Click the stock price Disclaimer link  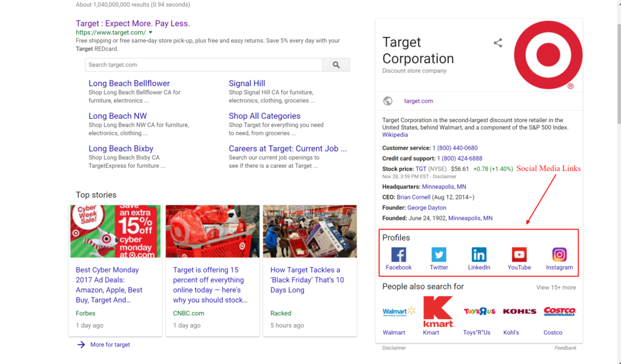tap(445, 176)
